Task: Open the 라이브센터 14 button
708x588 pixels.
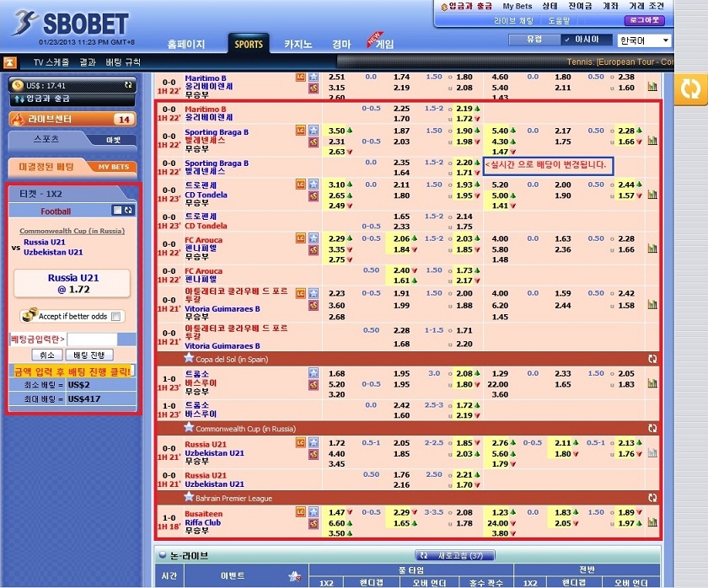Action: click(72, 119)
